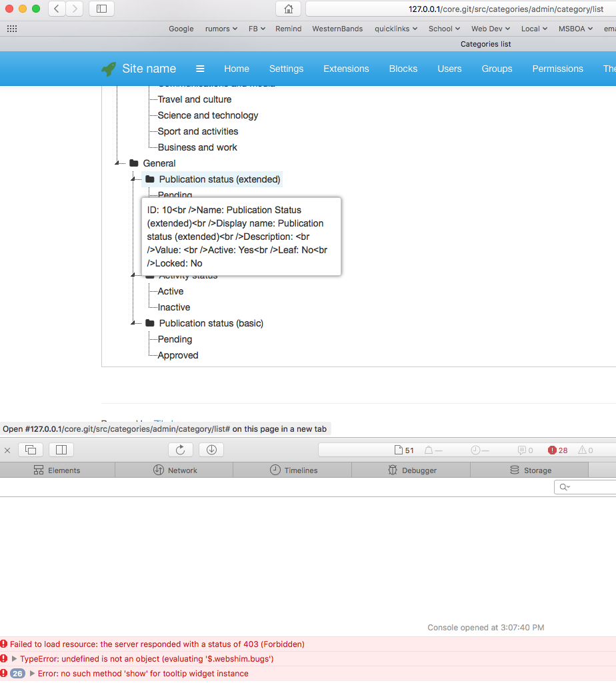The height and width of the screenshot is (685, 616).
Task: Select the Sport and activities category
Action: click(197, 131)
